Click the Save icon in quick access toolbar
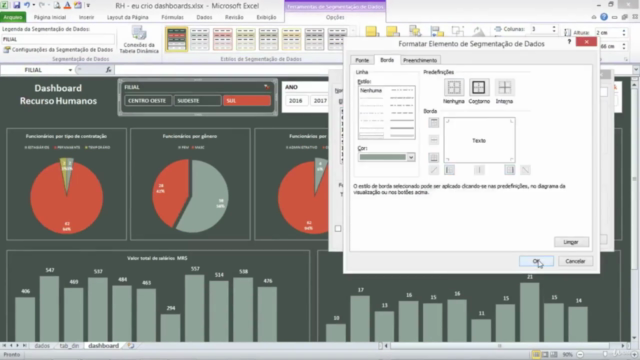This screenshot has height=360, width=640. [x=16, y=5]
